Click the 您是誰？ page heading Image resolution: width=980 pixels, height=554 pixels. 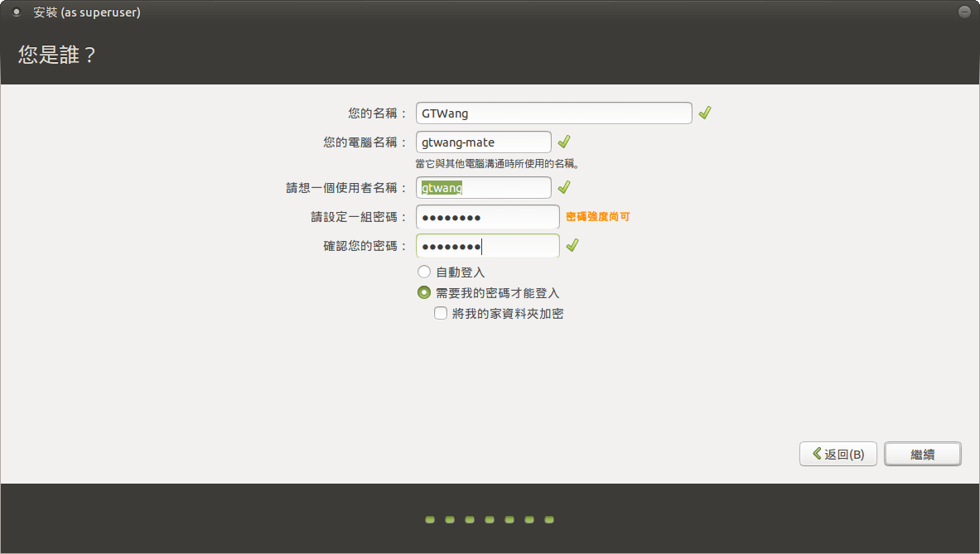(x=57, y=55)
